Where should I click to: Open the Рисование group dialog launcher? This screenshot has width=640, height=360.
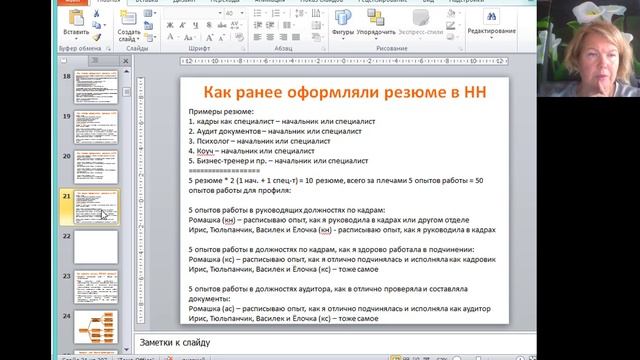coord(460,49)
